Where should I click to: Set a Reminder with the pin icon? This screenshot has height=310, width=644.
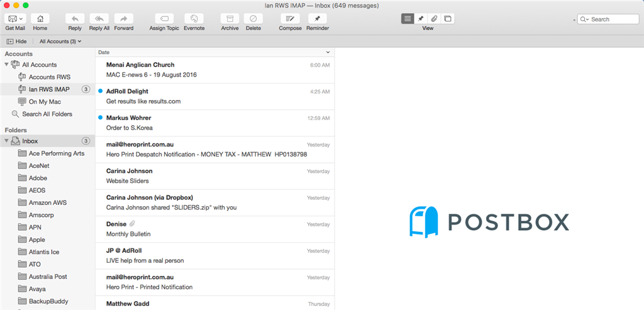pos(318,19)
